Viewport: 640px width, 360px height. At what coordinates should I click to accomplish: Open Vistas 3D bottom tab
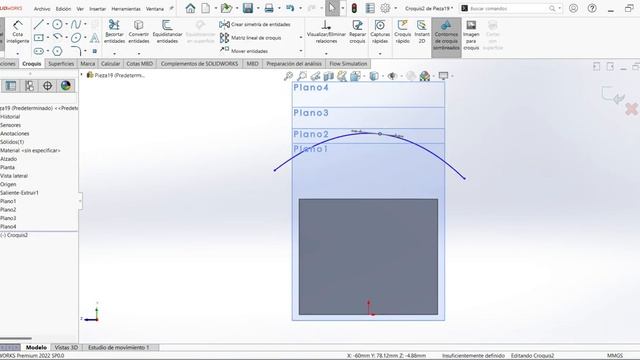click(x=66, y=347)
